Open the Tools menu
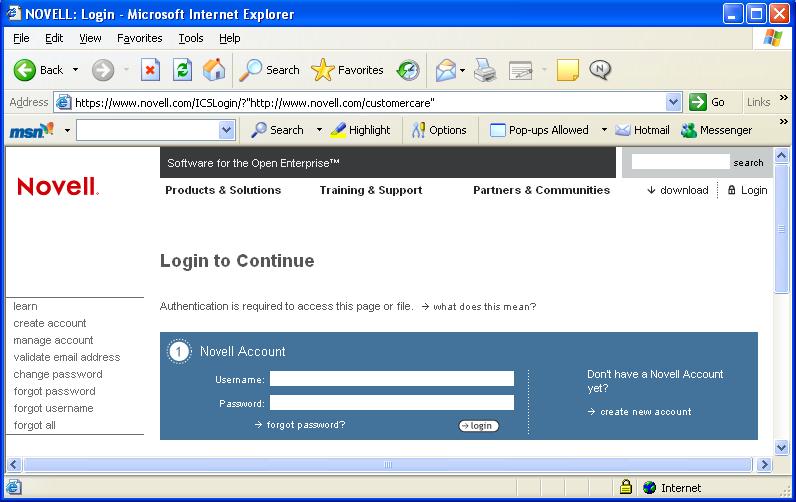 click(x=191, y=38)
